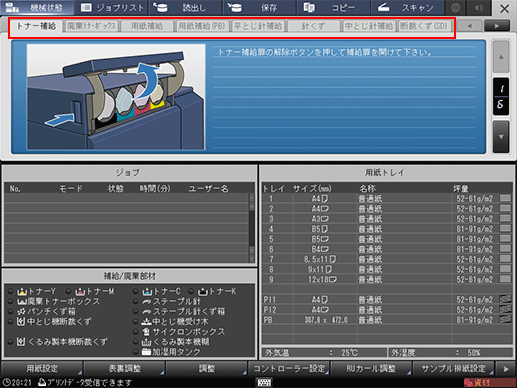Select the 中とじ針補給 guidance tab
This screenshot has height=388, width=517.
(368, 26)
